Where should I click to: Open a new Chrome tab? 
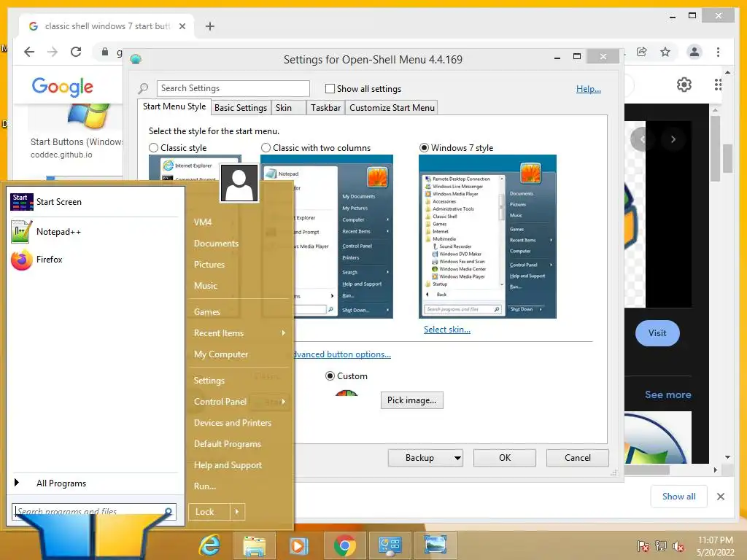point(209,26)
